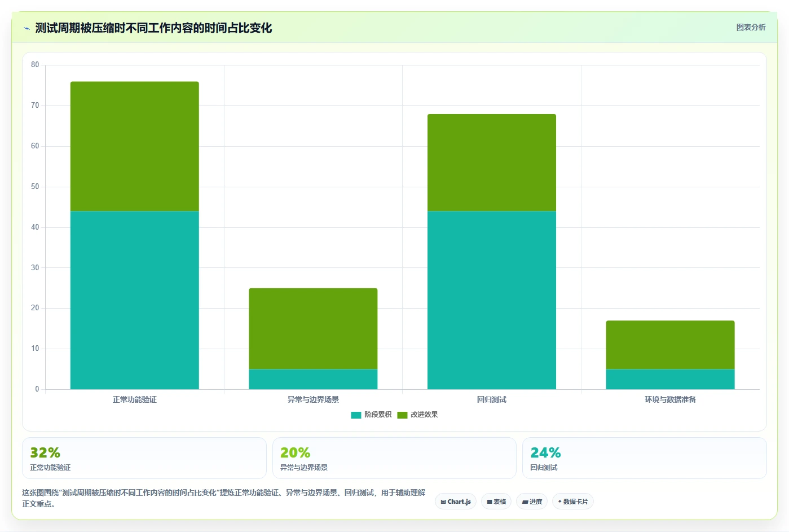The width and height of the screenshot is (789, 532).
Task: Click the green bar segment for 异常与边界场景
Action: tap(313, 328)
